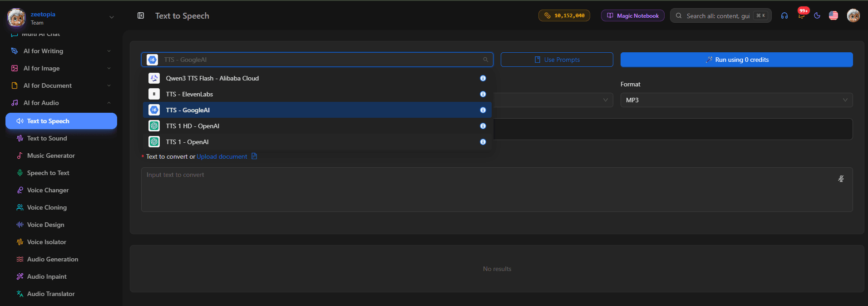The width and height of the screenshot is (868, 306).
Task: Select TTS 1 HD - OpenAI option
Action: click(x=317, y=126)
